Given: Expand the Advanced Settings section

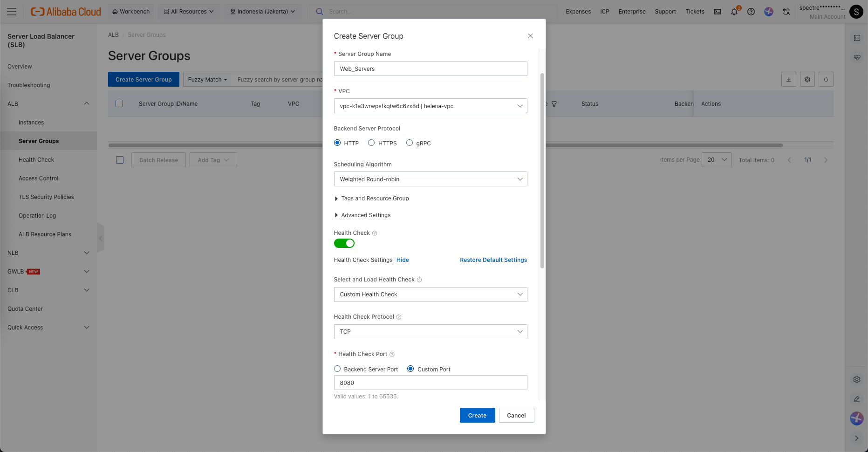Looking at the screenshot, I should 366,215.
